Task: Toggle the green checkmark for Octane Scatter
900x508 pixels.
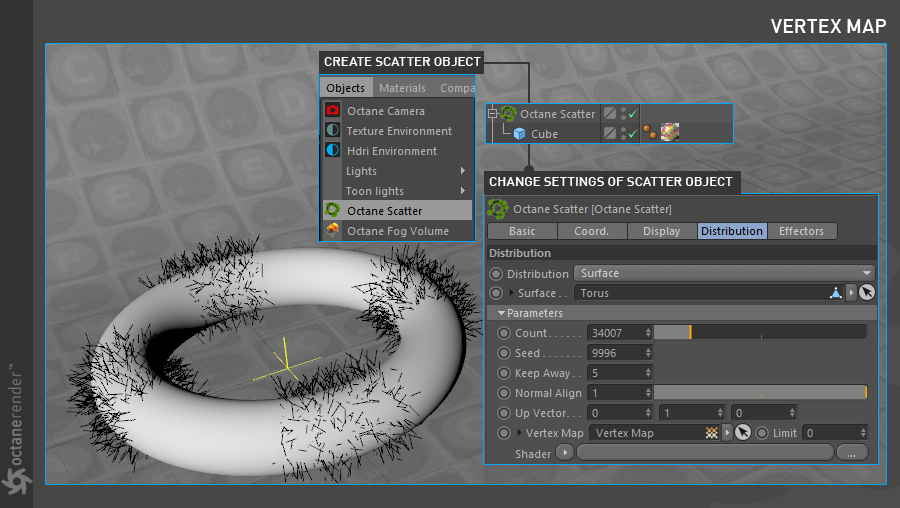Action: coord(632,114)
